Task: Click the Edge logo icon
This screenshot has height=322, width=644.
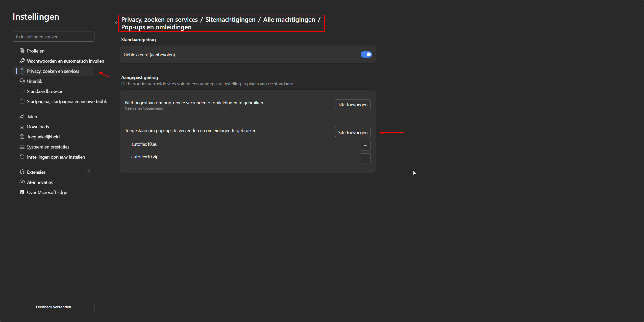Action: click(x=22, y=192)
